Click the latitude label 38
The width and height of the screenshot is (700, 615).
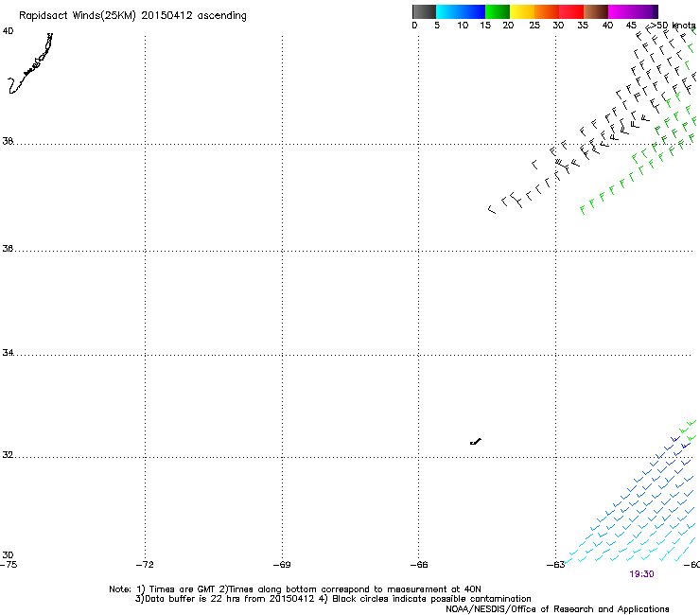tap(8, 141)
